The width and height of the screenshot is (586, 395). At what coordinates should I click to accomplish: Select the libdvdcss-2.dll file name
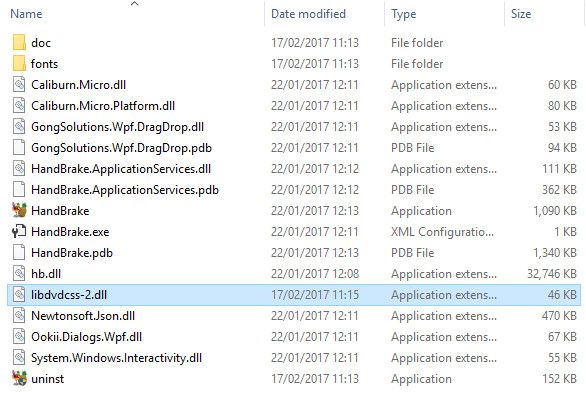coord(69,295)
